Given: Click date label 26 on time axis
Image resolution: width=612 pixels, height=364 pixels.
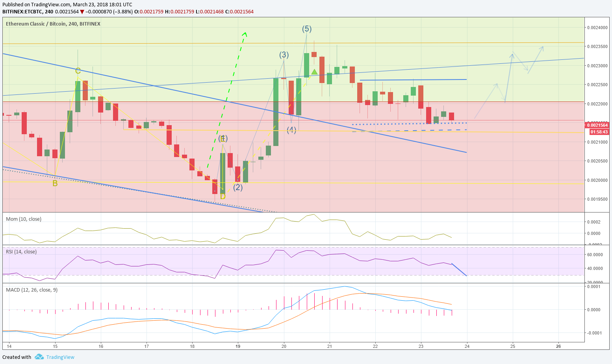Looking at the screenshot, I should [x=558, y=346].
